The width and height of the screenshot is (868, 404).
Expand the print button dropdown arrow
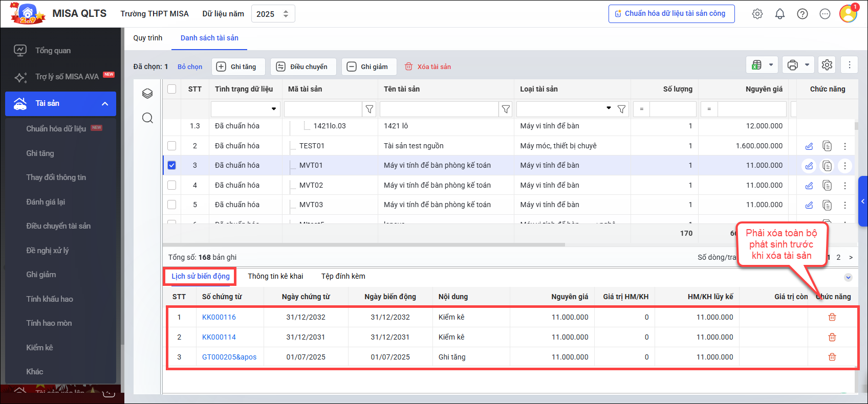[807, 65]
